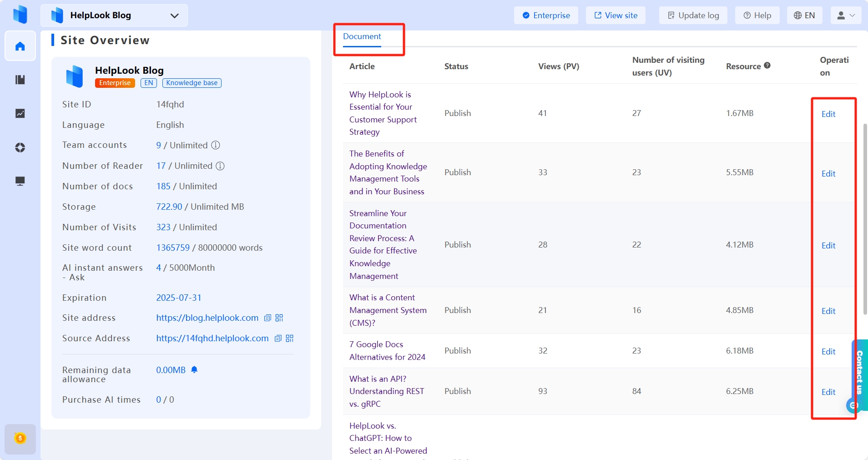Open the EN language selector
868x460 pixels.
804,15
